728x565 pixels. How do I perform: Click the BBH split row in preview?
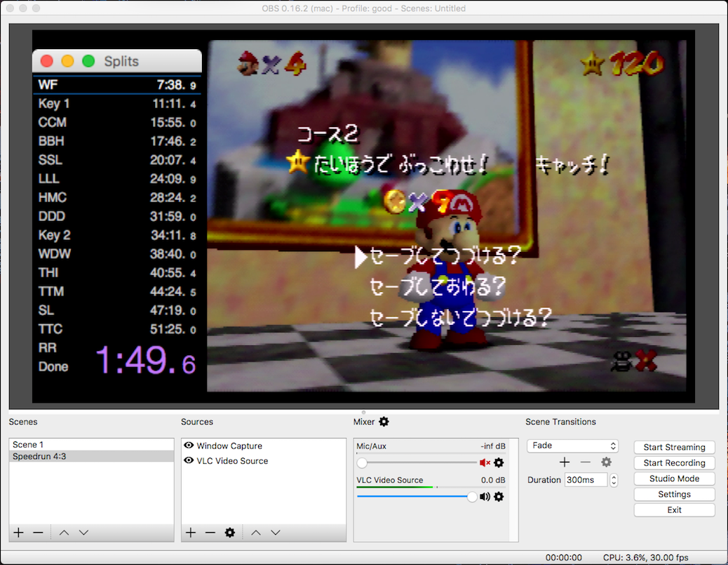pyautogui.click(x=117, y=141)
